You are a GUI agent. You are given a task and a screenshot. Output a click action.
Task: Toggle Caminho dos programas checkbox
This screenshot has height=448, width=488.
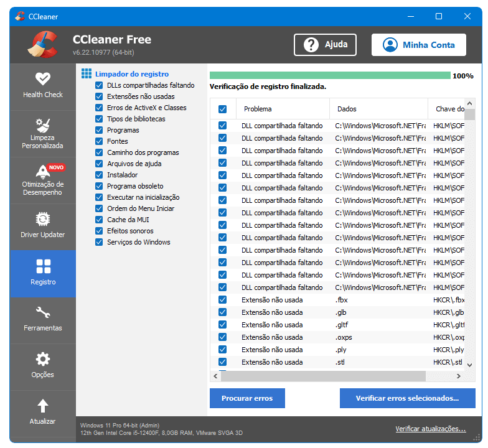coord(99,152)
